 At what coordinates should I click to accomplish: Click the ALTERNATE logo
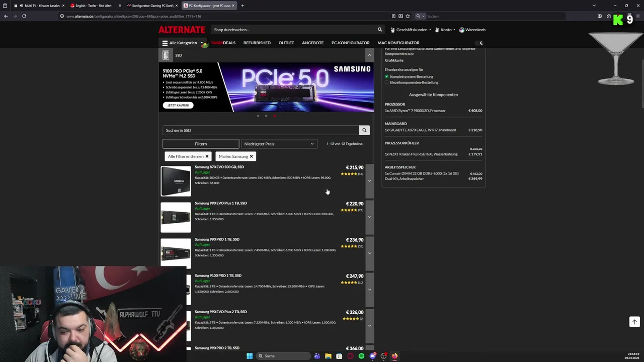[182, 30]
